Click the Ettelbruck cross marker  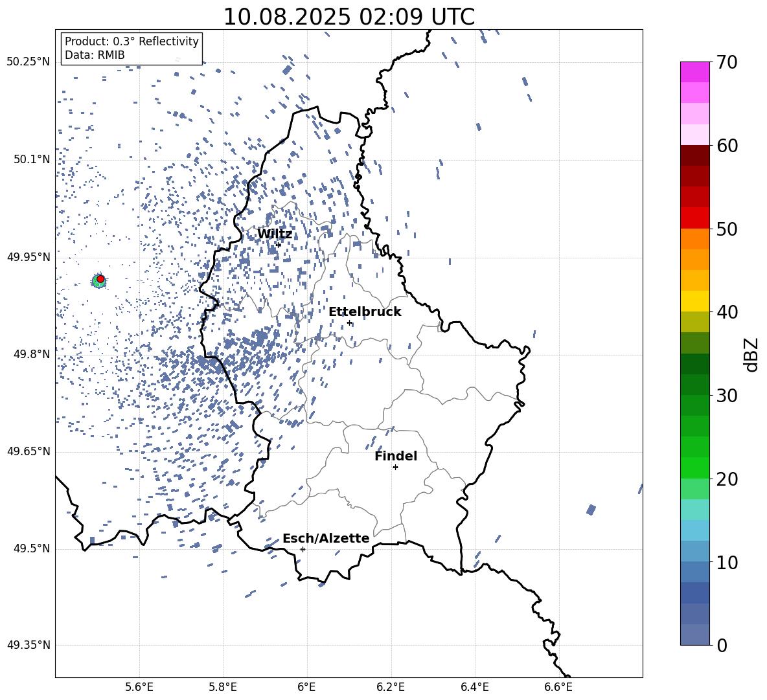pos(349,322)
